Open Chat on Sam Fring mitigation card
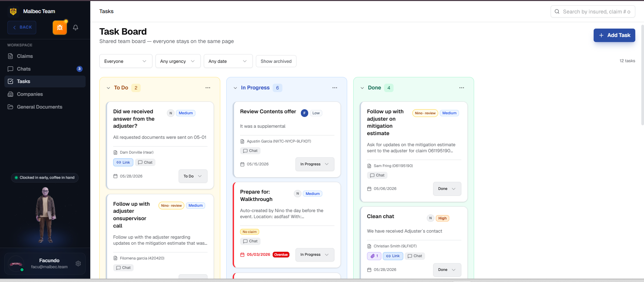Viewport: 644px width, 282px height. [x=377, y=175]
